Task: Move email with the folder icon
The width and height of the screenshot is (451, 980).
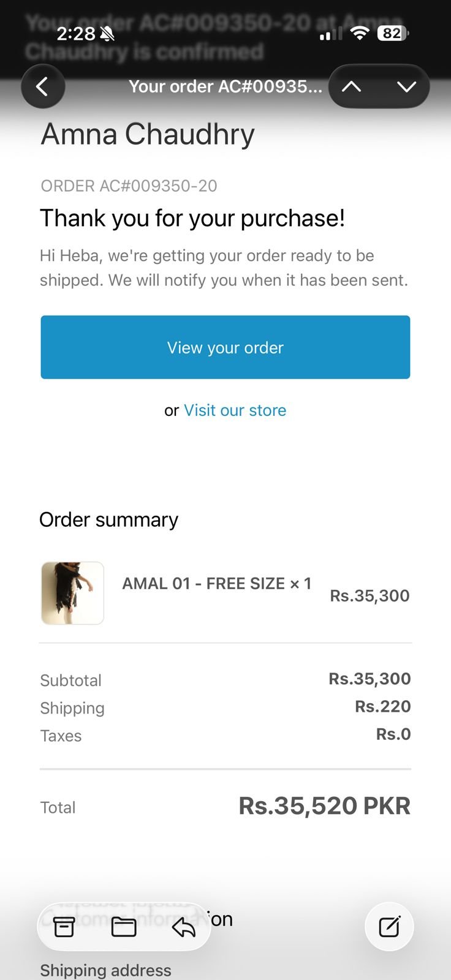Action: (x=124, y=927)
